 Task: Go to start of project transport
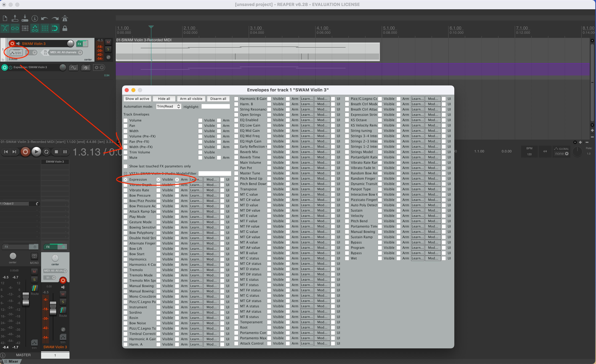point(6,152)
